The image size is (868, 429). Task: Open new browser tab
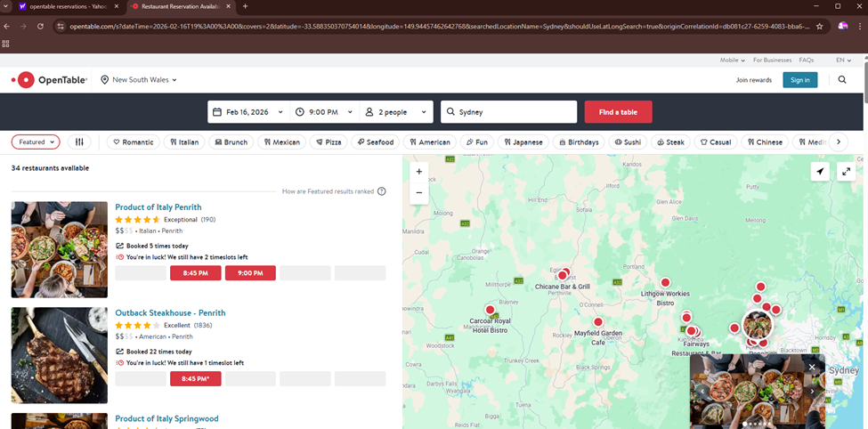click(x=245, y=6)
